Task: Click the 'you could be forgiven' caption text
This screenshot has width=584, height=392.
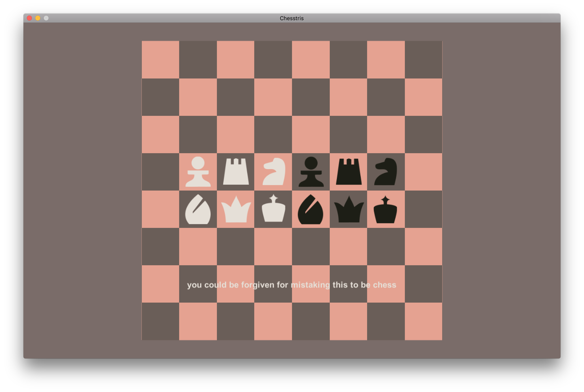Action: tap(292, 285)
